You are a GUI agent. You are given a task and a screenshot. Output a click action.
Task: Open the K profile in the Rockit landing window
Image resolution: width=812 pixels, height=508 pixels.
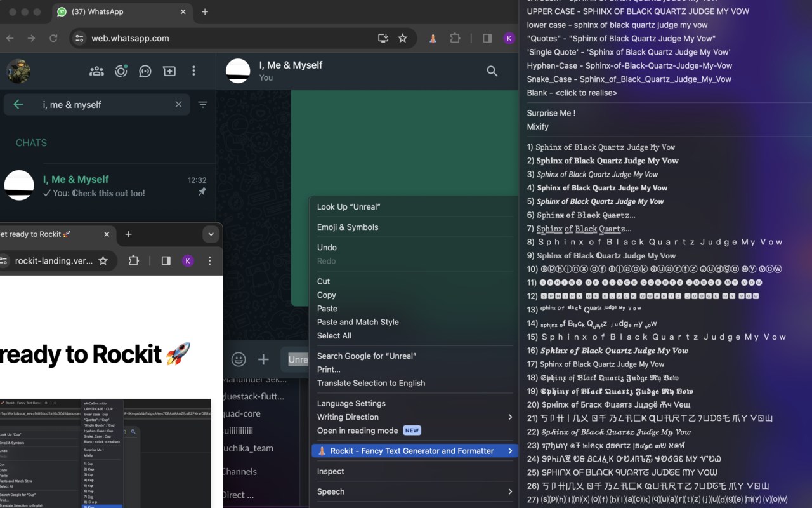click(188, 260)
